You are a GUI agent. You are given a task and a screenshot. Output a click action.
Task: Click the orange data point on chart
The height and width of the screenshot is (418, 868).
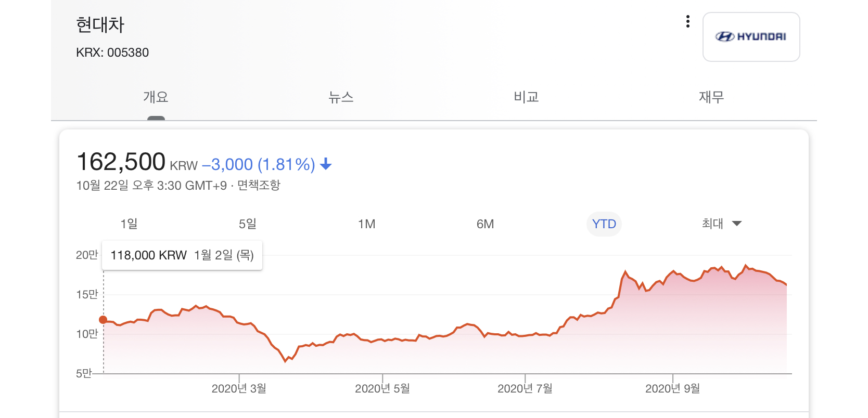click(103, 320)
